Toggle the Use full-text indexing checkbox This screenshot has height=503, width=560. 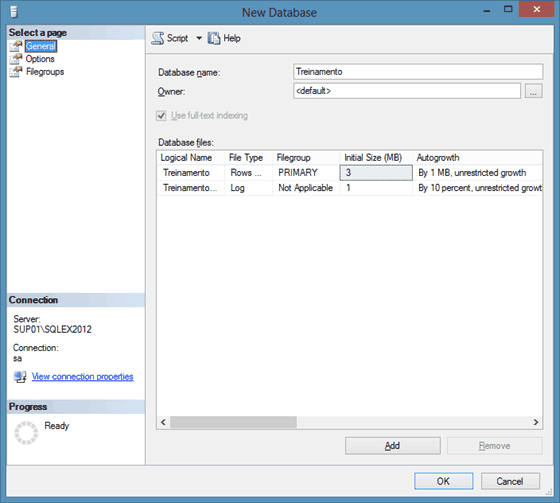click(161, 116)
